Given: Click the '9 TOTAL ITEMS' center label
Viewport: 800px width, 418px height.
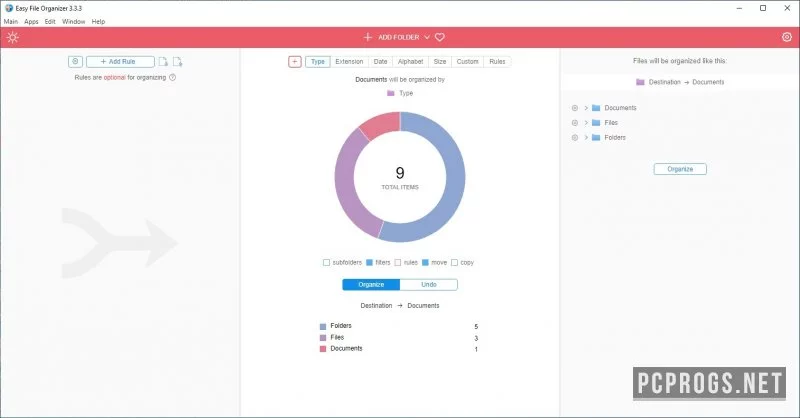Looking at the screenshot, I should click(400, 178).
